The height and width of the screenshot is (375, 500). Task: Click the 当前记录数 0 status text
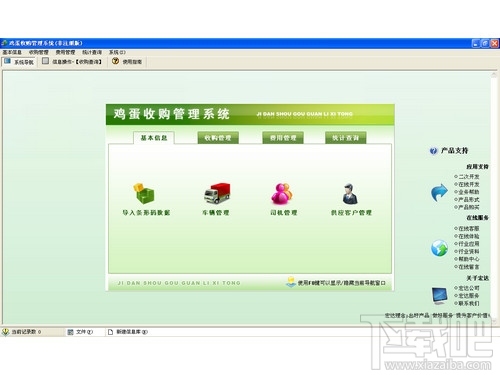click(x=26, y=332)
